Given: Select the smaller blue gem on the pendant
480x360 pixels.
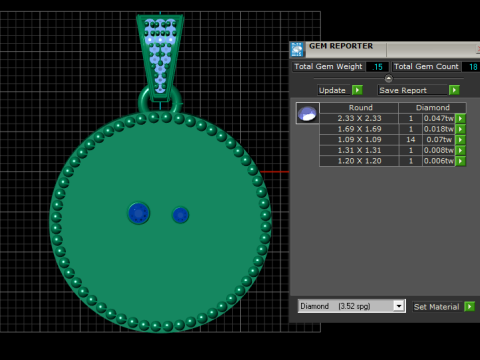Looking at the screenshot, I should pyautogui.click(x=180, y=215).
